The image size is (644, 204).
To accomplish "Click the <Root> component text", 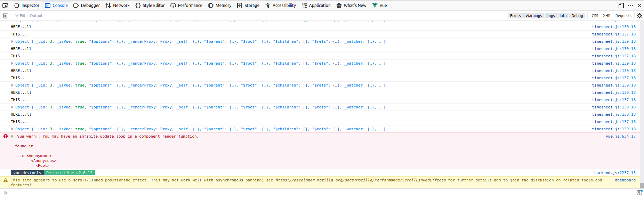I will coord(42,165).
